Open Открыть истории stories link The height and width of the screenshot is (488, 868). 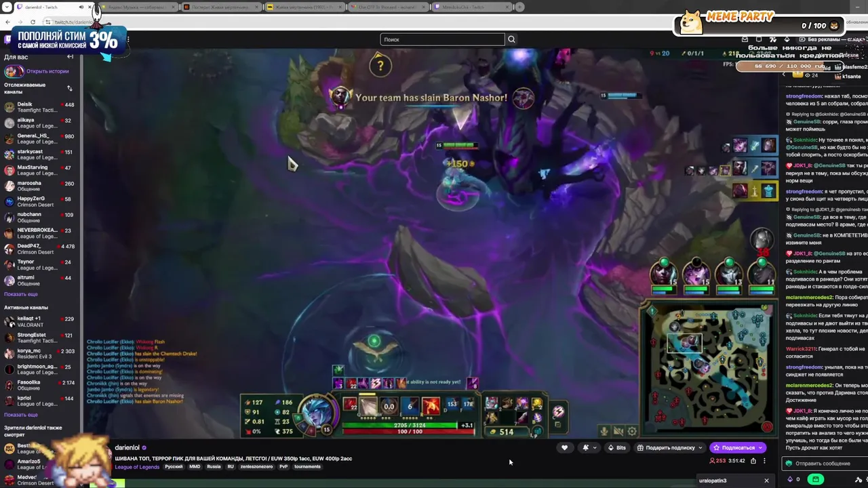tap(47, 71)
